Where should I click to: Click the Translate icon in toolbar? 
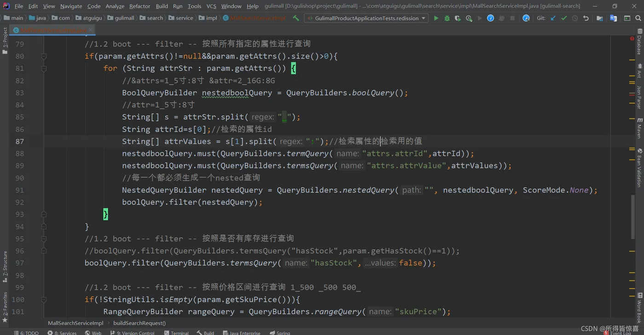pos(614,18)
